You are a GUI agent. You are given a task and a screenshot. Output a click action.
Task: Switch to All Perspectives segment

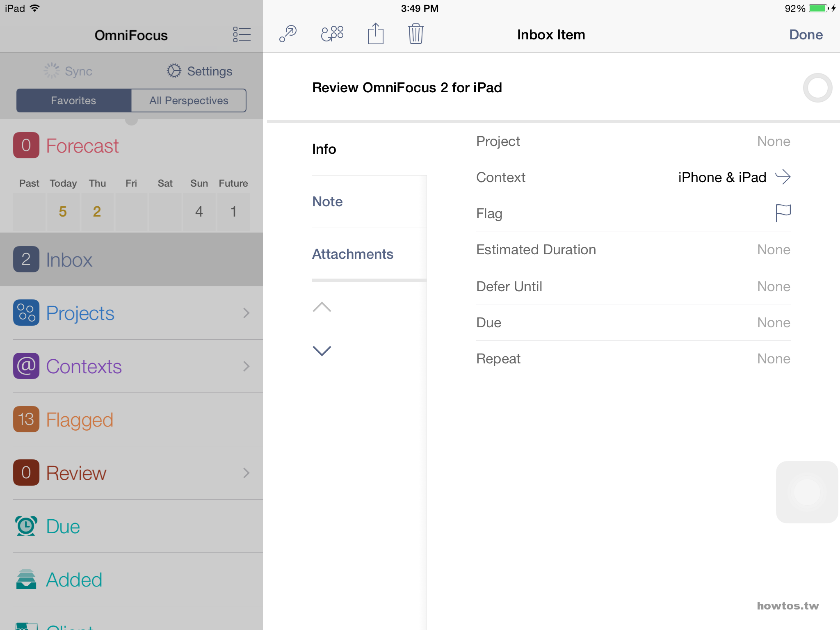(x=189, y=100)
